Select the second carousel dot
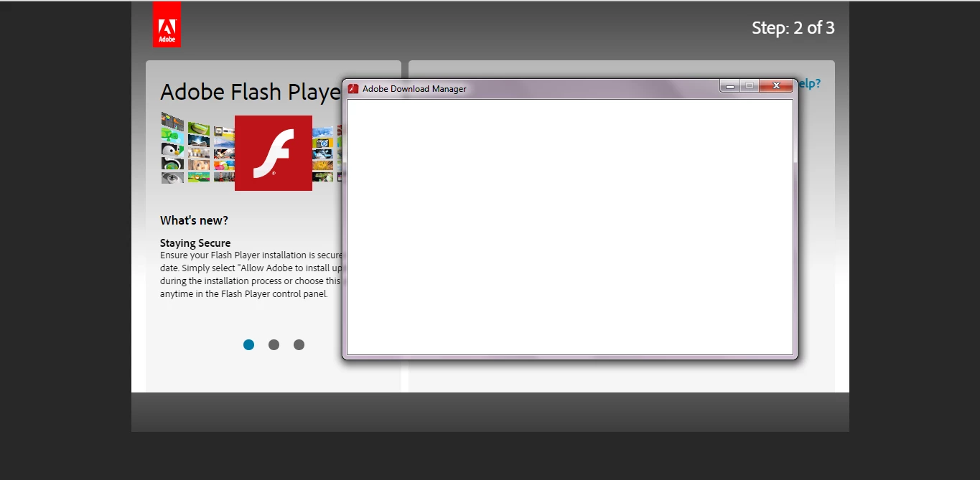980x480 pixels. point(274,344)
